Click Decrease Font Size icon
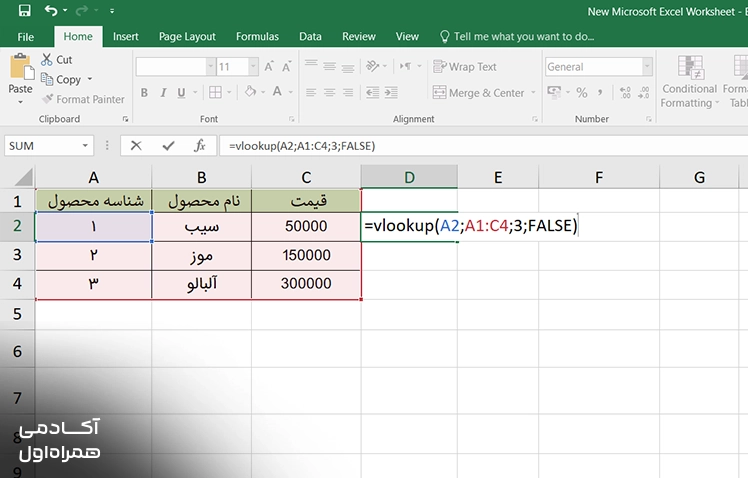 286,66
